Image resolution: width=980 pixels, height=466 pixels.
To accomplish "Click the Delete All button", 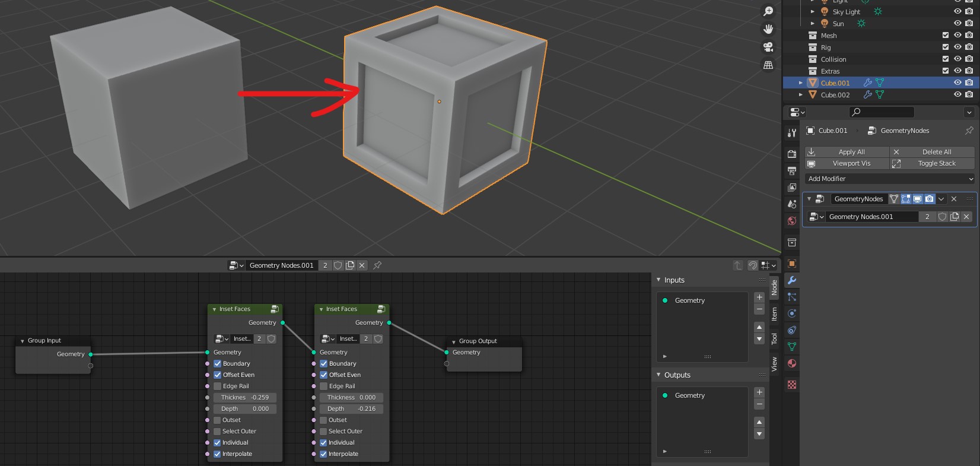I will pos(932,152).
